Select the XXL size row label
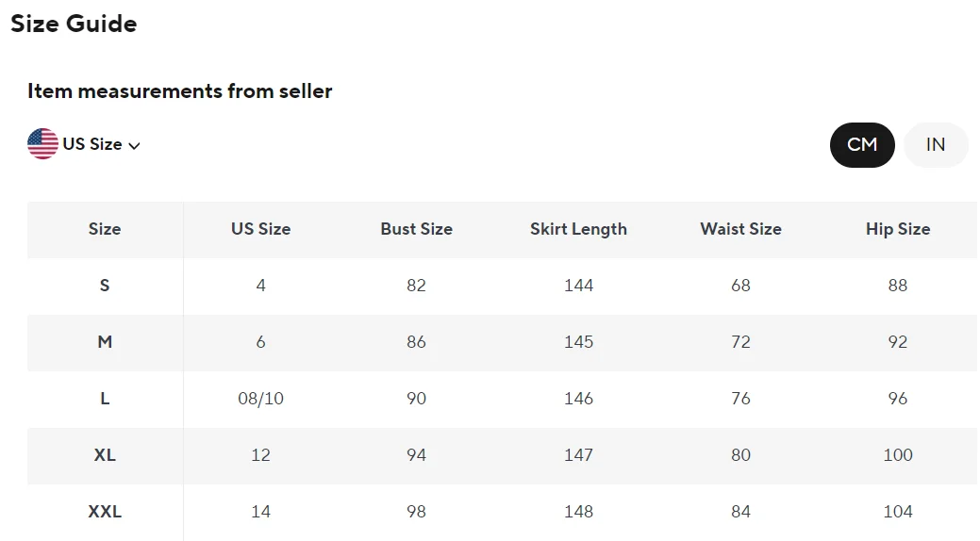 105,512
